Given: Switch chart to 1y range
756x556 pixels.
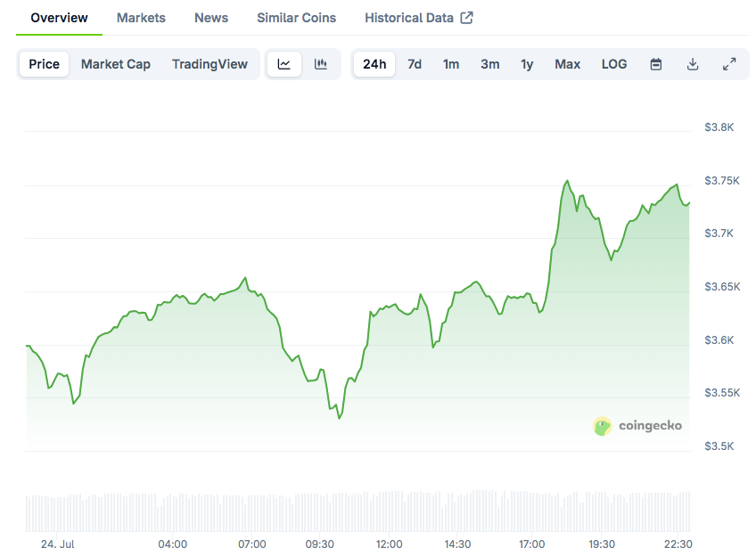Looking at the screenshot, I should (x=526, y=63).
